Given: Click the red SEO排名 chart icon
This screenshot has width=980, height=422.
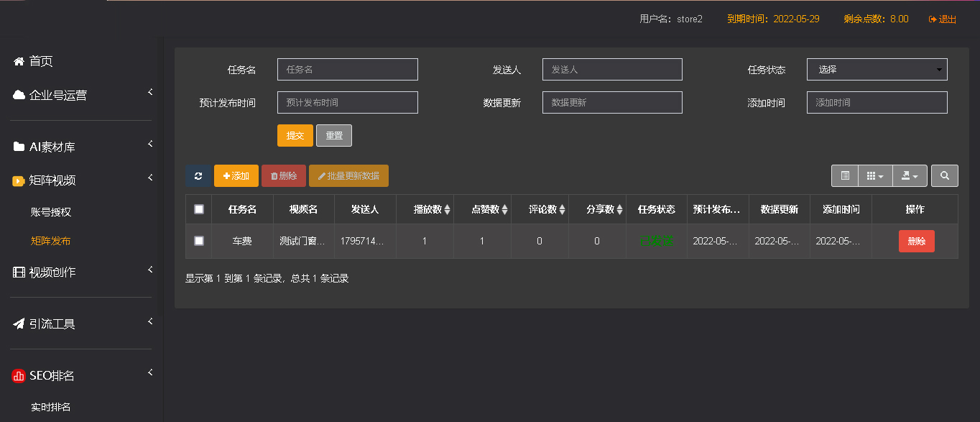Looking at the screenshot, I should click(19, 375).
